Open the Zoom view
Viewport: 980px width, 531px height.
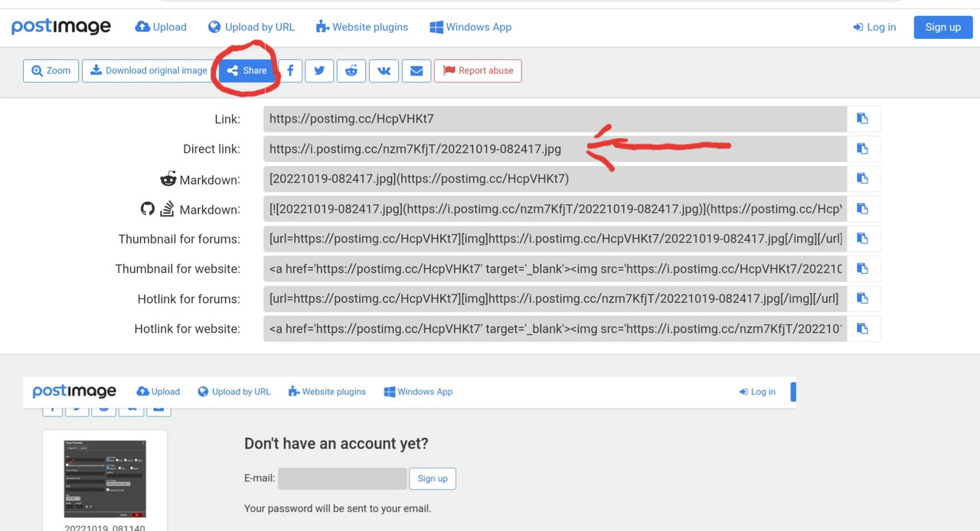[x=51, y=70]
